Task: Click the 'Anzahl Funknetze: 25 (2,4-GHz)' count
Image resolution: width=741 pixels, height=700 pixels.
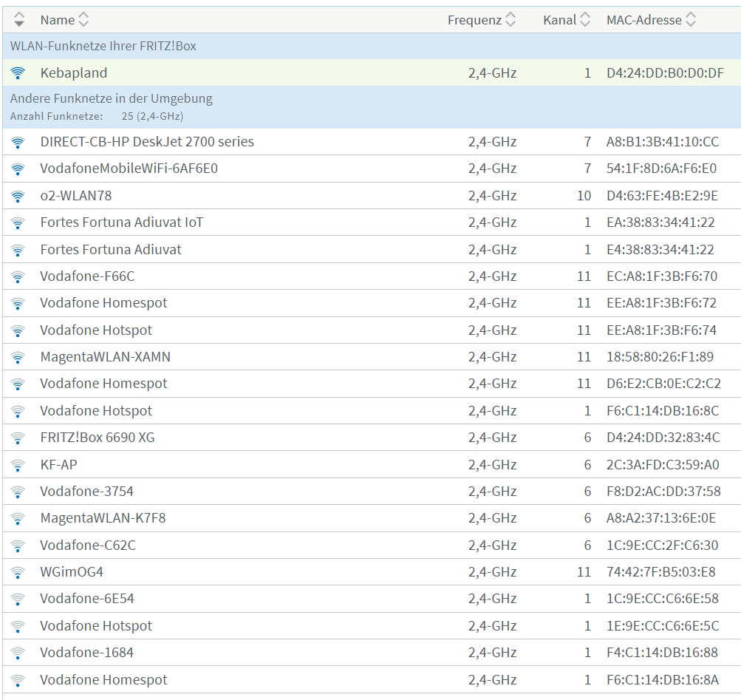Action: 96,116
